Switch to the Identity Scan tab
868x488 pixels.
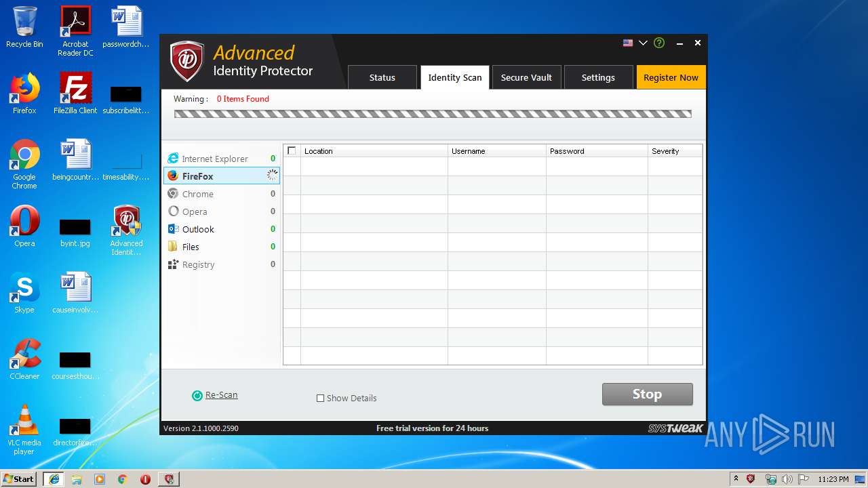point(454,77)
